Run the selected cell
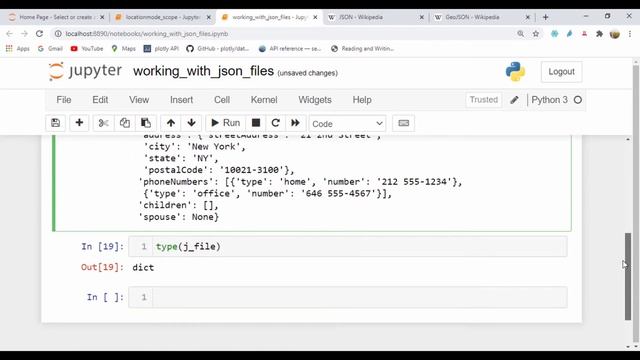This screenshot has height=360, width=640. click(x=225, y=123)
